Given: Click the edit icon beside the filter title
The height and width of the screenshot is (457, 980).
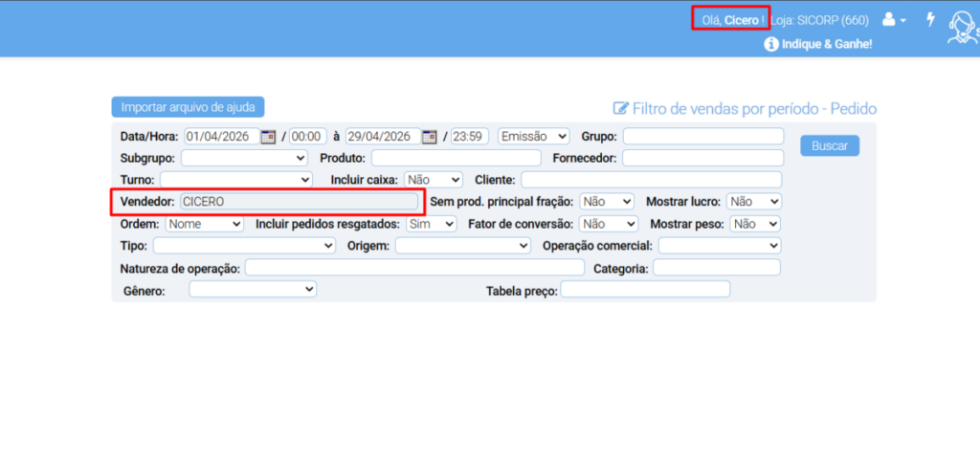Looking at the screenshot, I should [620, 109].
